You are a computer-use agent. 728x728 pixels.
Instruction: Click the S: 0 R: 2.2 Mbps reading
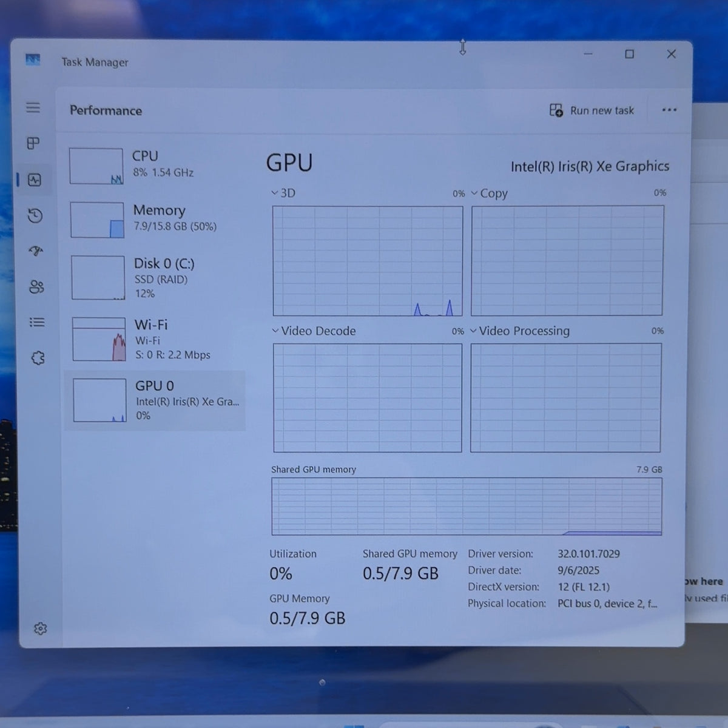(x=173, y=355)
